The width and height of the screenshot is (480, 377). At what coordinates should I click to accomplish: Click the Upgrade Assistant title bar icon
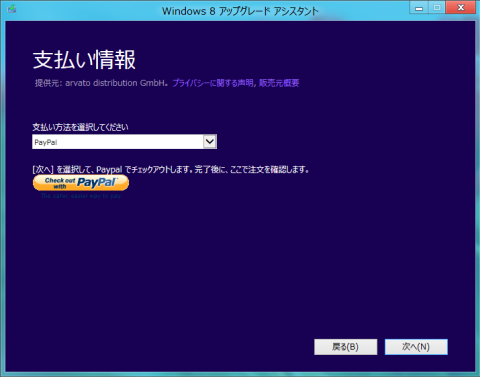pos(12,9)
